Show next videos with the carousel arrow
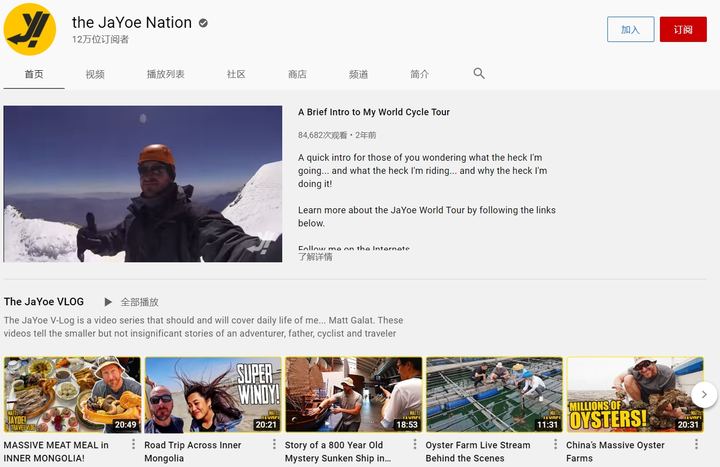Viewport: 720px width, 467px height. (704, 394)
